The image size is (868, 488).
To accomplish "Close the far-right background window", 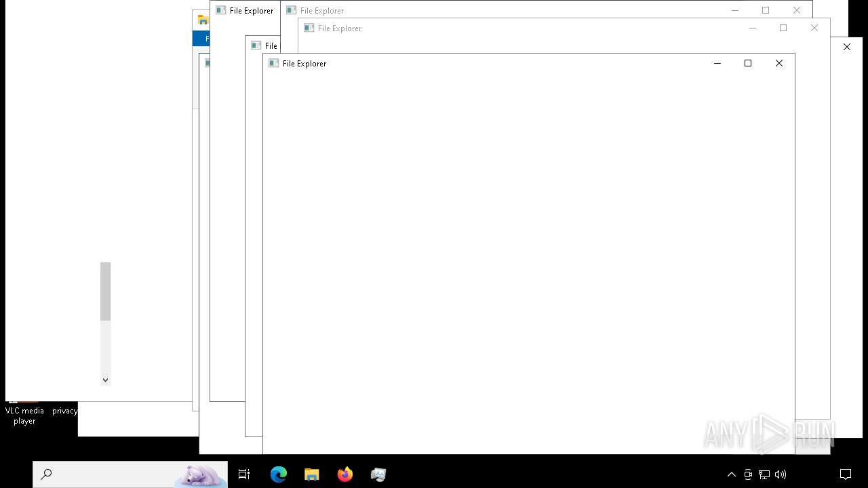I will point(846,47).
